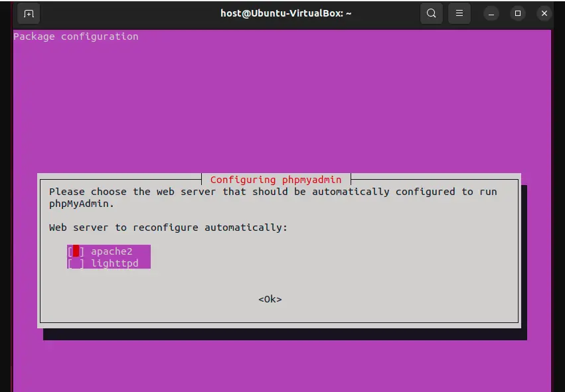Click the Package configuration header text
Image resolution: width=565 pixels, height=392 pixels.
pos(76,36)
